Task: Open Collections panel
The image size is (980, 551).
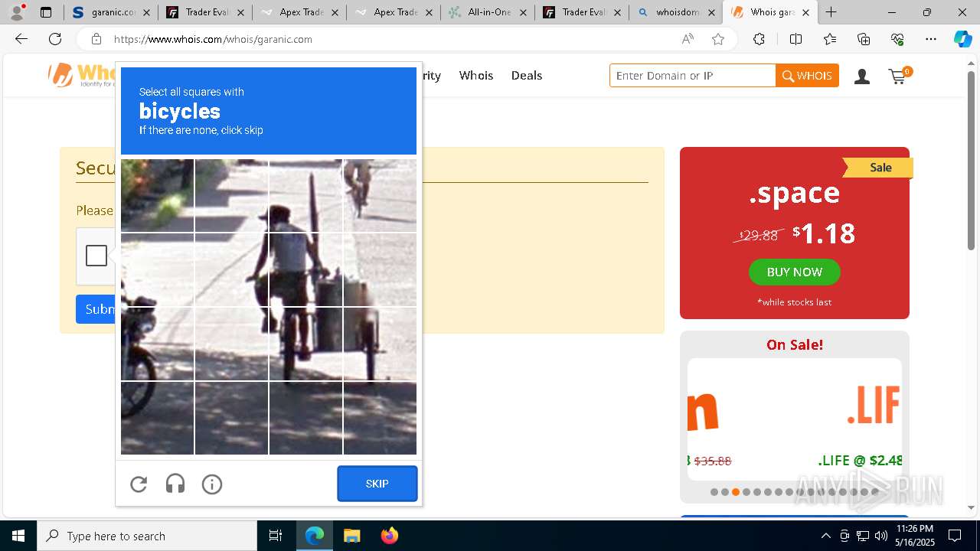Action: pos(864,39)
